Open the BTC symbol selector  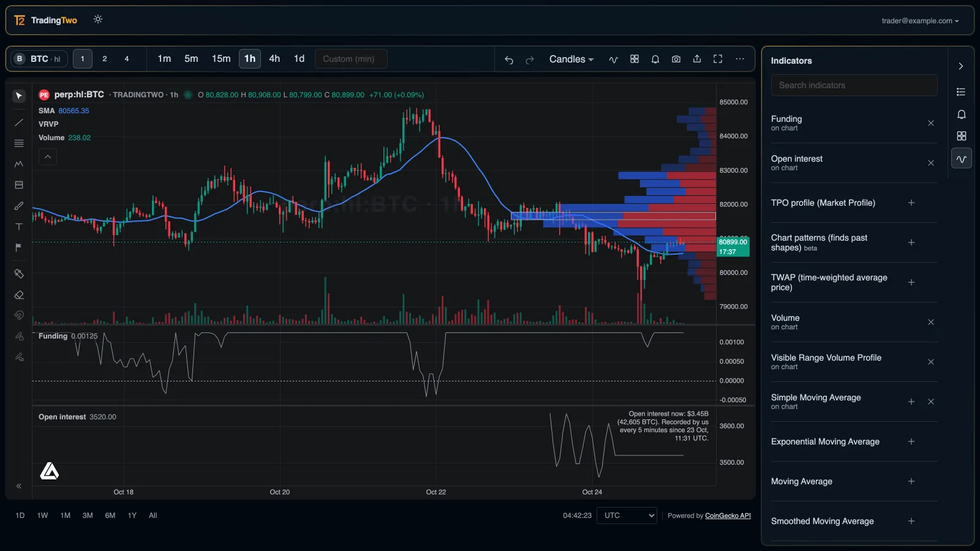pos(40,59)
